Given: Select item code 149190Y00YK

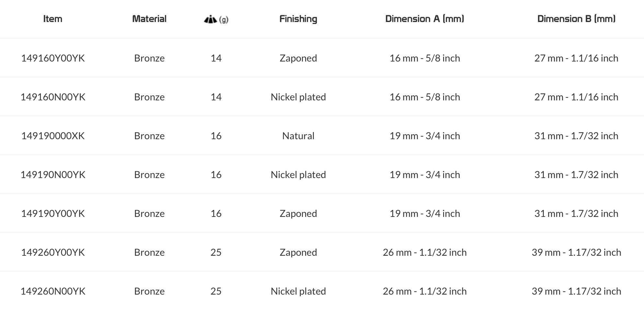Looking at the screenshot, I should [53, 214].
